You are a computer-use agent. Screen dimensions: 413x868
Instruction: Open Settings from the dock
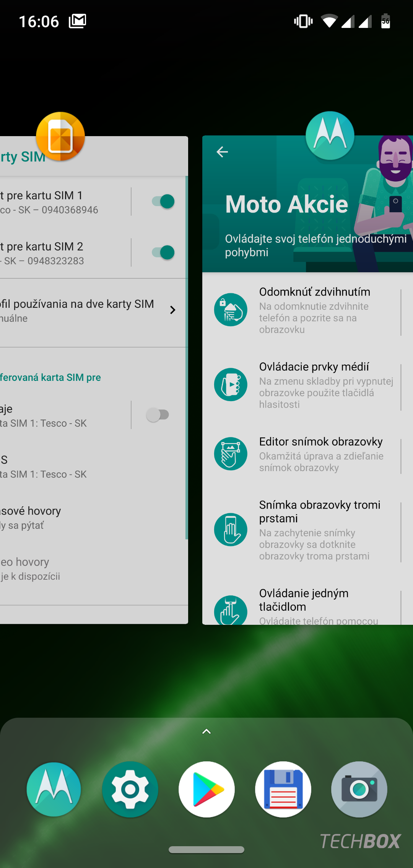pos(130,789)
